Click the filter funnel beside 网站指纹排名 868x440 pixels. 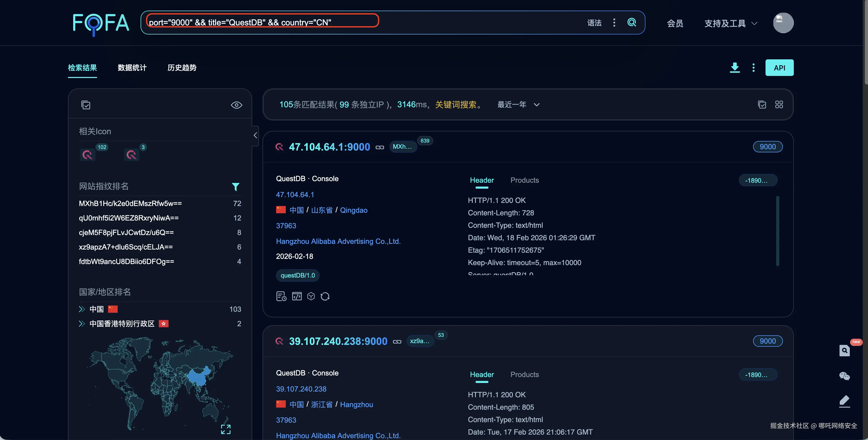click(x=236, y=187)
